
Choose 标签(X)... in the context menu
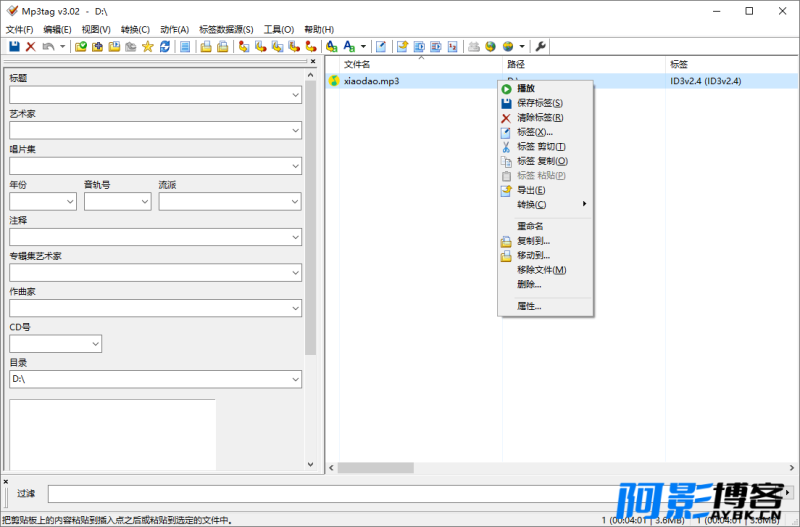click(545, 132)
